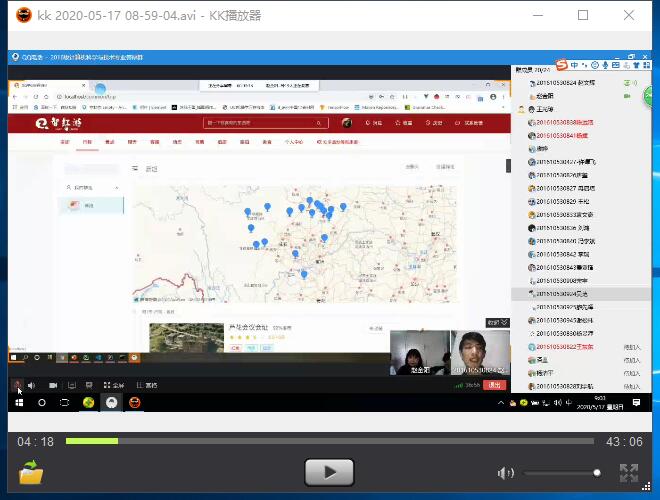Screen dimensions: 660x500
Task: Select the speaker video thumbnail at bottom right
Action: pos(479,354)
